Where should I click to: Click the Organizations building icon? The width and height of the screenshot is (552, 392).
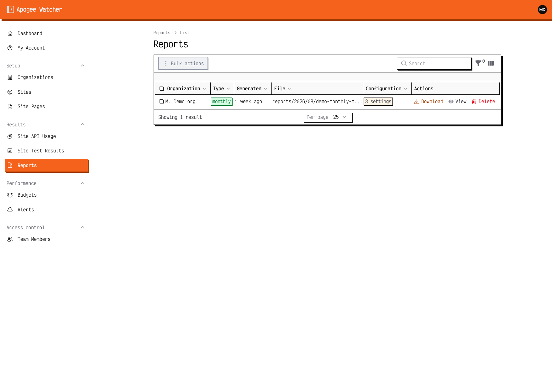tap(10, 77)
